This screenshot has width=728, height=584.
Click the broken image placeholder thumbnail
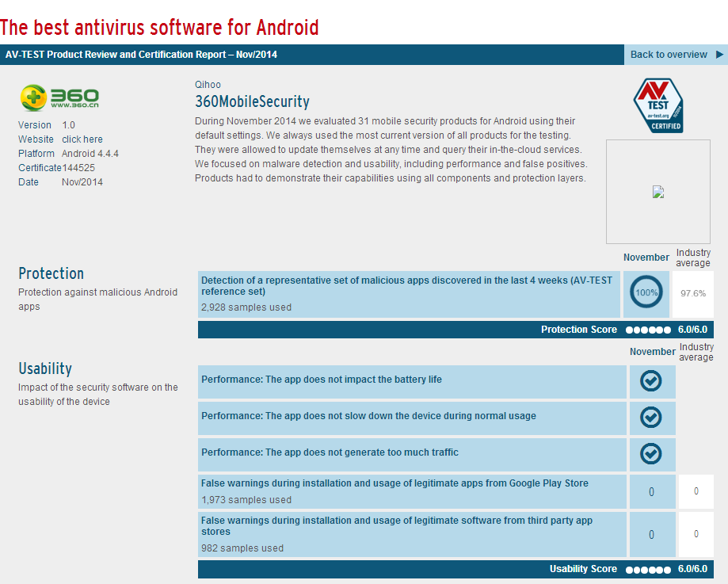click(657, 192)
